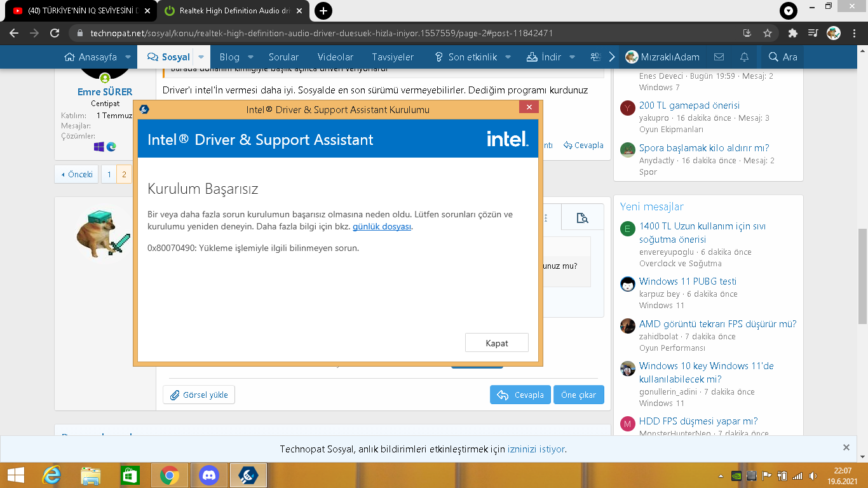Open the Blog navigation item

pyautogui.click(x=229, y=57)
